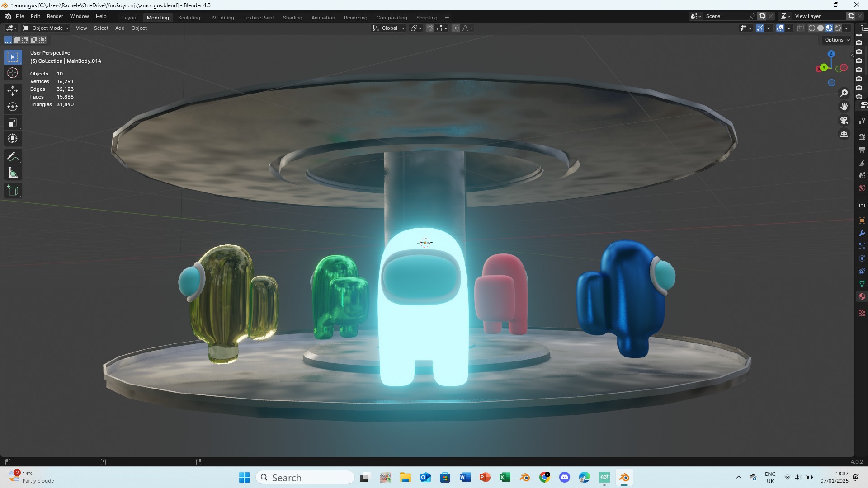
Task: Switch to the Sculpting workspace tab
Action: point(189,18)
